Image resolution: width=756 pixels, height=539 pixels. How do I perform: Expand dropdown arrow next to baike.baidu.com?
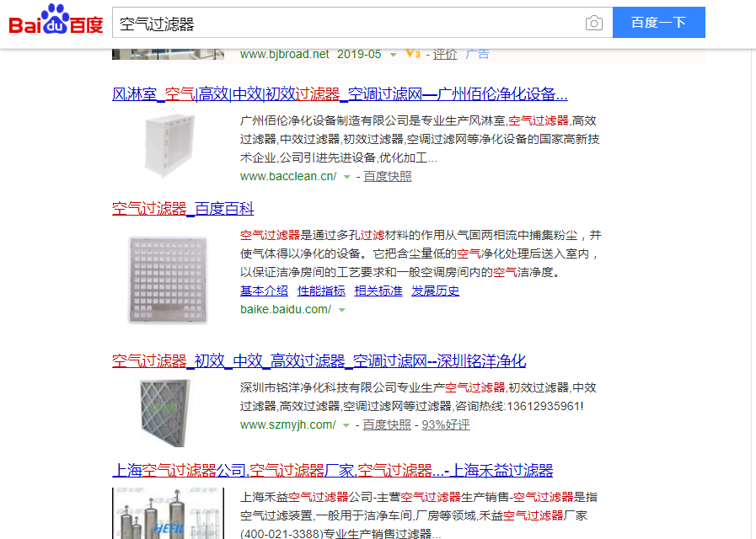(x=341, y=310)
